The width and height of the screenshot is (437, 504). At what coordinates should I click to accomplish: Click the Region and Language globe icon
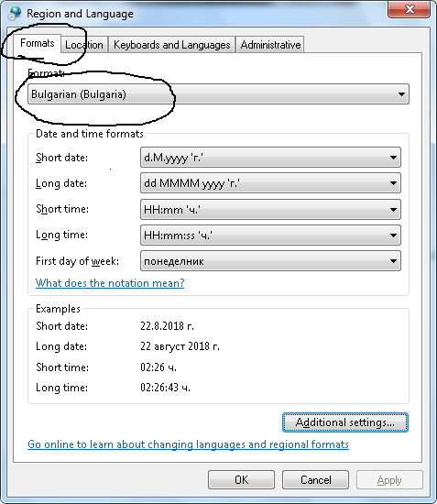pyautogui.click(x=15, y=14)
